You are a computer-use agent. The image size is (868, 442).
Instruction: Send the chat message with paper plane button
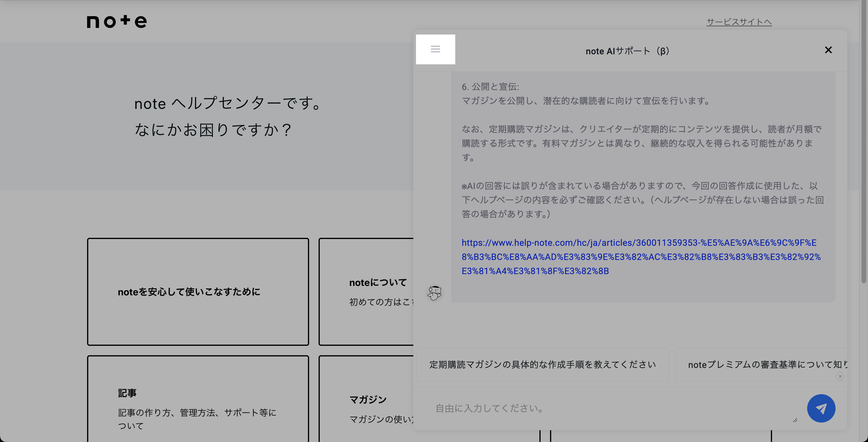point(821,408)
